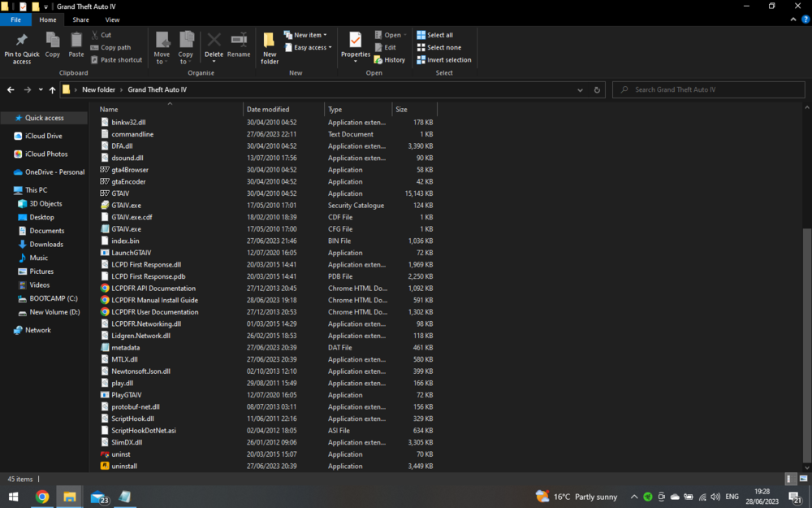Delete the selected item using the Delete icon
Screen dimensions: 812x508
click(213, 46)
